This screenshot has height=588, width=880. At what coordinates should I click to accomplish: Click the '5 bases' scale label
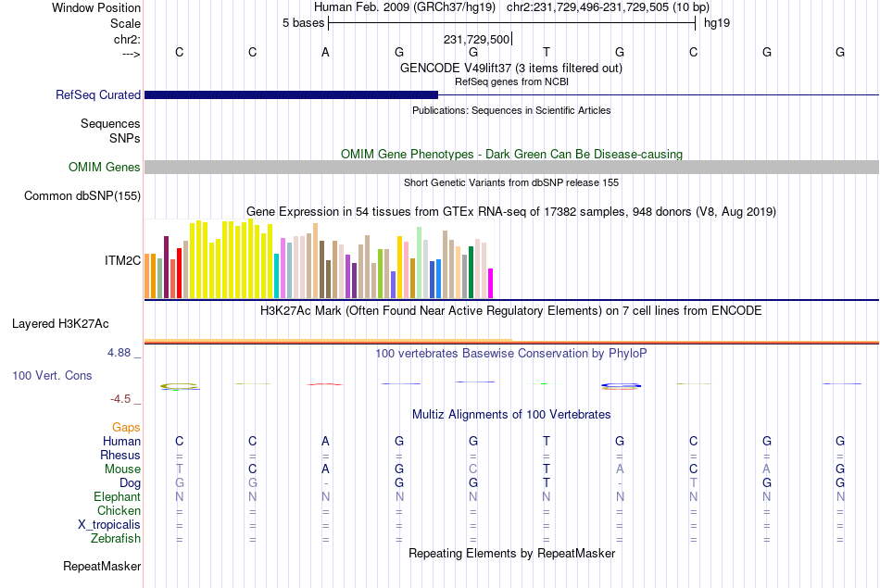pyautogui.click(x=303, y=23)
